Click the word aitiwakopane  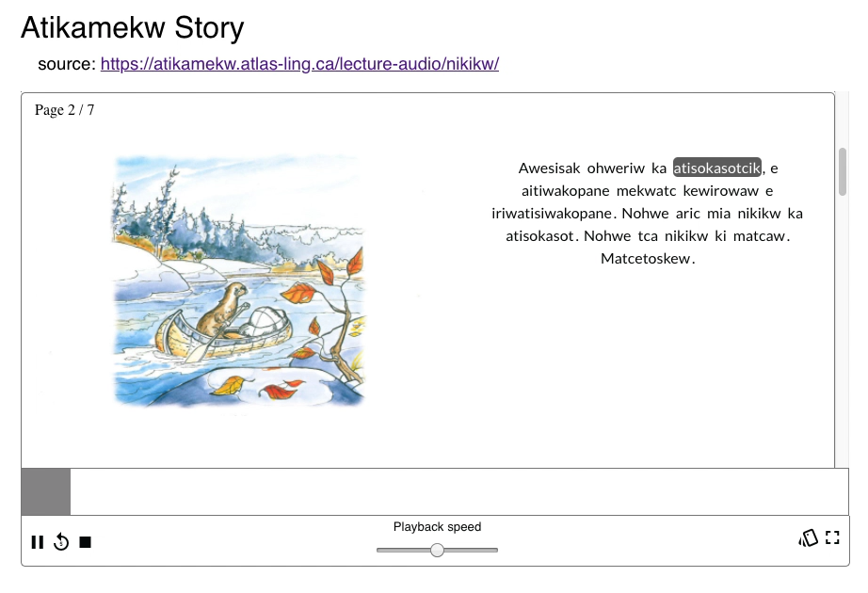pyautogui.click(x=565, y=191)
